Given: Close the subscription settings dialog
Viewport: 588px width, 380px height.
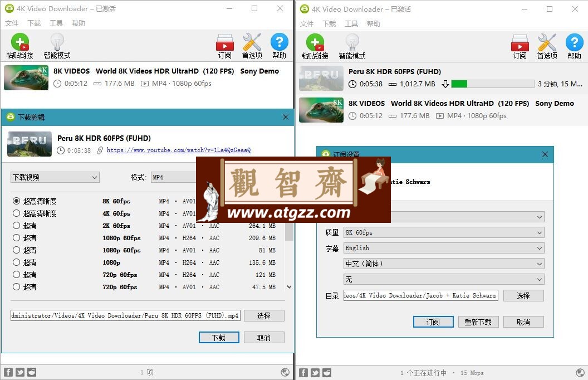Looking at the screenshot, I should coord(545,154).
